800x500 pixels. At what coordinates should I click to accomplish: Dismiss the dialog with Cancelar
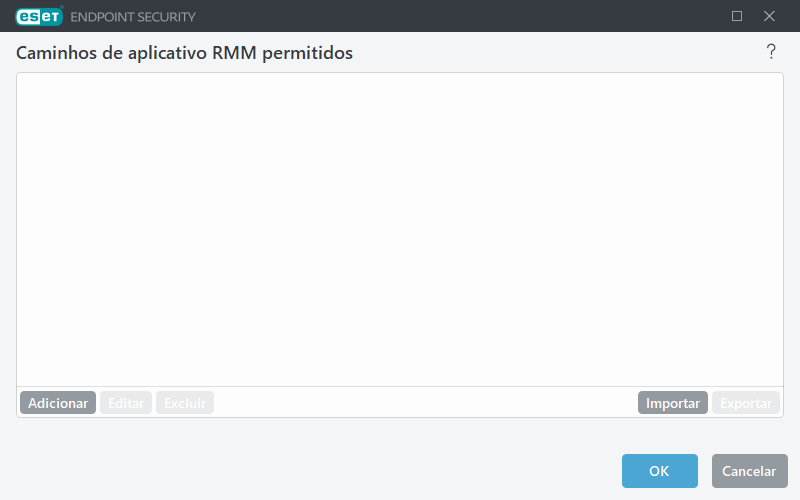coord(749,471)
